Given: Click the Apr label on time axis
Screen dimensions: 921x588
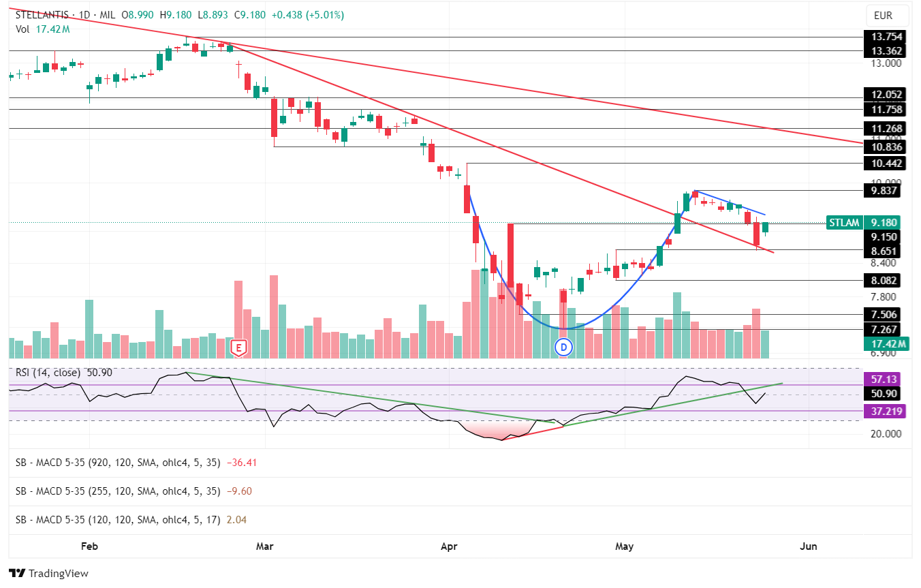Looking at the screenshot, I should (x=450, y=546).
